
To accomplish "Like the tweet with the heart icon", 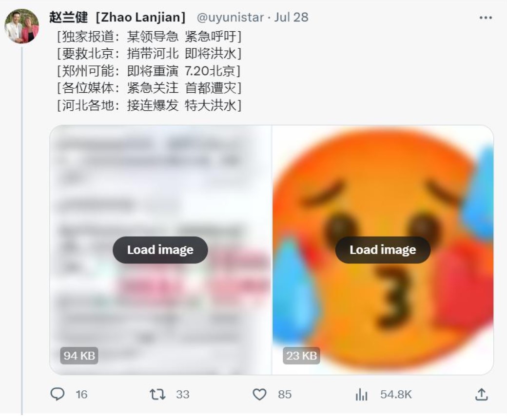I will pos(259,395).
